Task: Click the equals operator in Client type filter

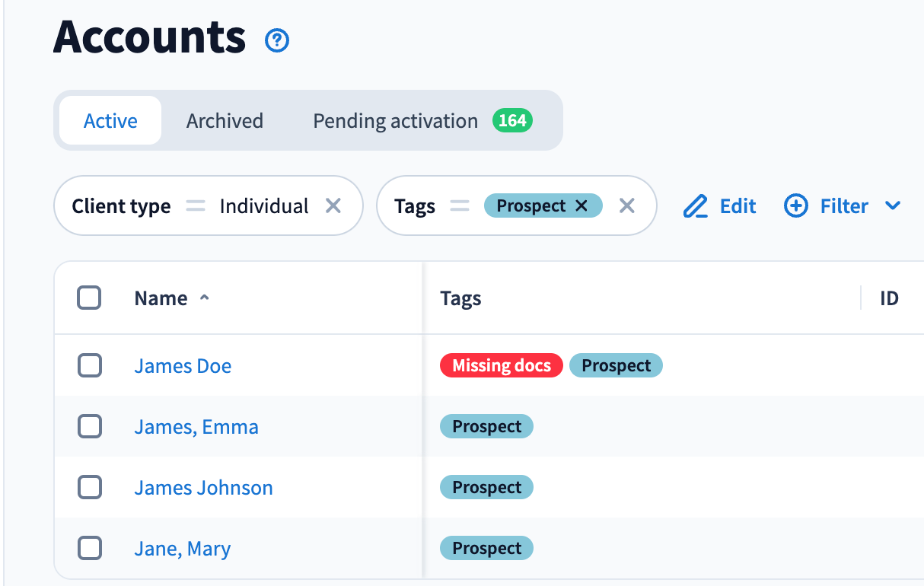Action: tap(196, 206)
